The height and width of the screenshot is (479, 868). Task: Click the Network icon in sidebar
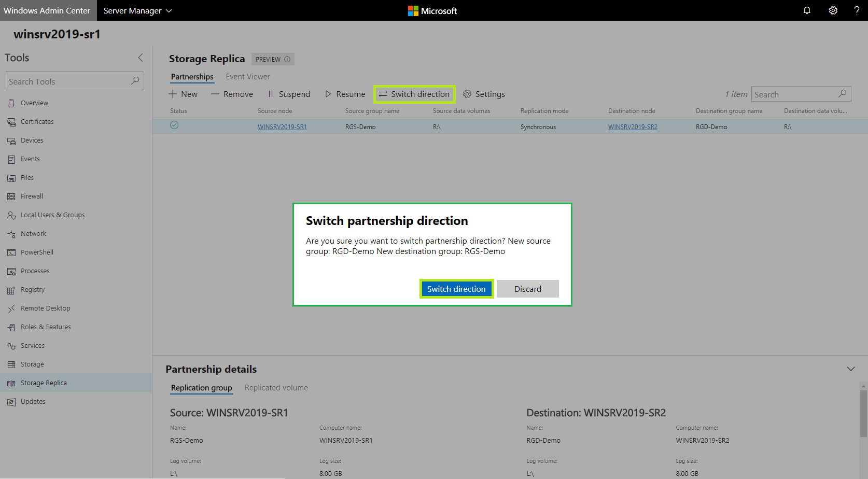(x=11, y=234)
